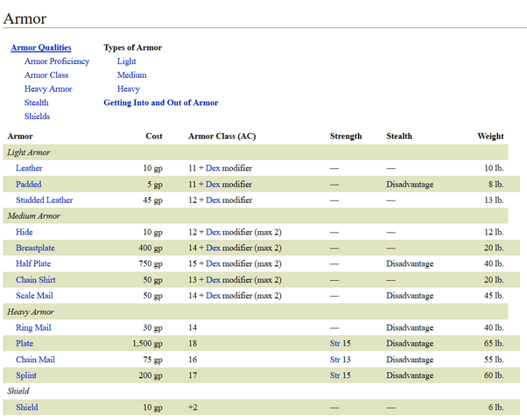Viewport: 527px width, 420px height.
Task: Click Disadvantage in the Padded row
Action: (410, 185)
